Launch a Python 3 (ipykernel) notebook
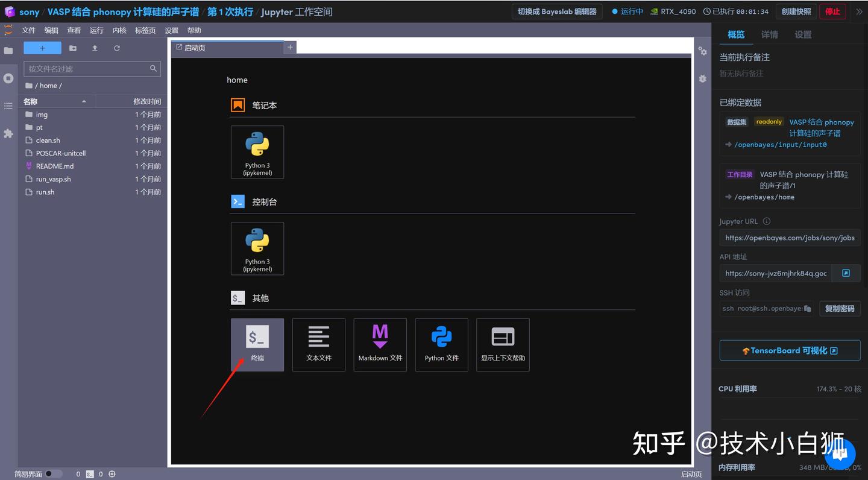The height and width of the screenshot is (480, 868). pyautogui.click(x=257, y=152)
